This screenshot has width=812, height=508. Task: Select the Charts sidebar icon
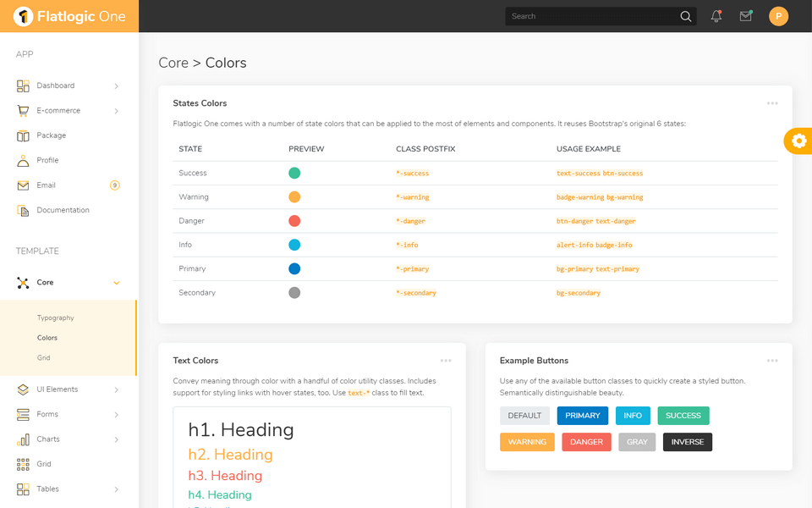(21, 439)
